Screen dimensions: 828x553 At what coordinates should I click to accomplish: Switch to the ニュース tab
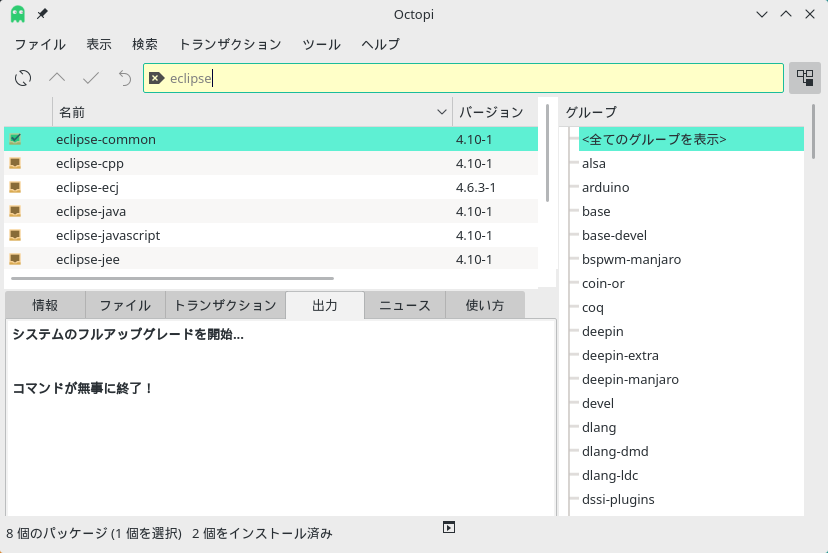tap(405, 305)
